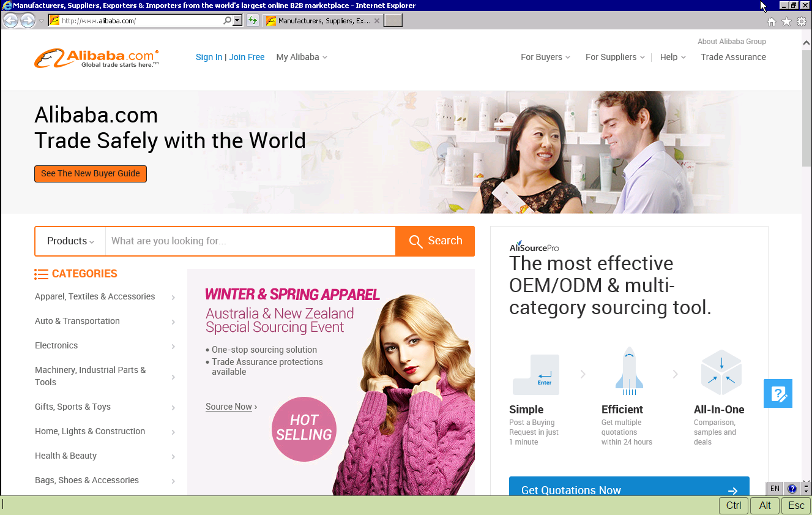Expand arrow next to Electronics

pyautogui.click(x=173, y=347)
